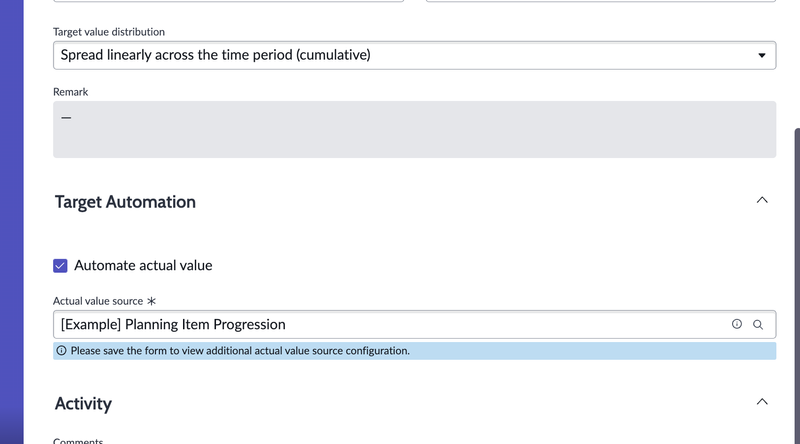Click the Target Automation section heading
Screen dimensions: 800x444
(x=125, y=202)
